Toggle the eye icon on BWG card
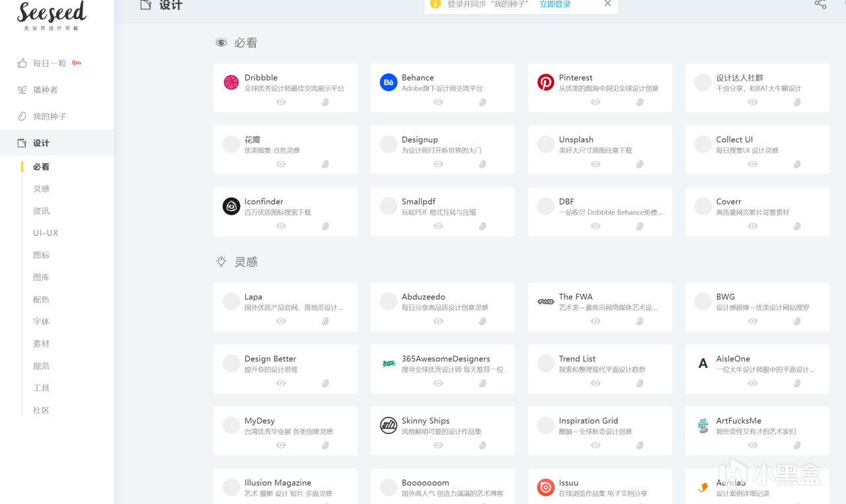The width and height of the screenshot is (846, 504). point(753,321)
